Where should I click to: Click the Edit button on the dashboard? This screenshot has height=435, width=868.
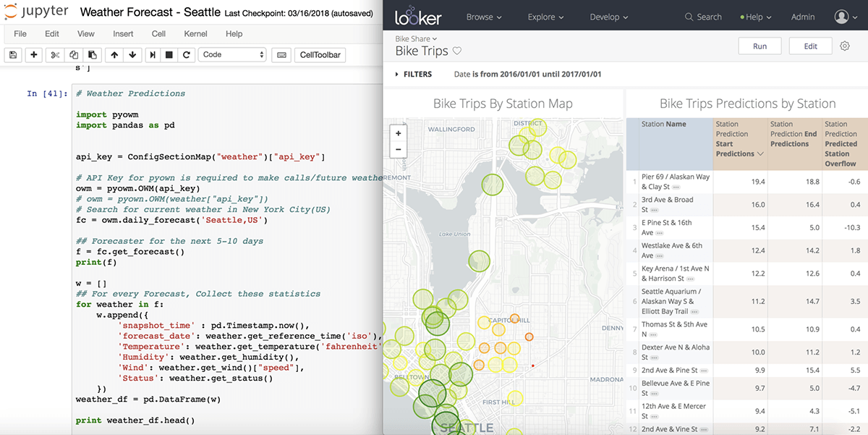pyautogui.click(x=811, y=46)
